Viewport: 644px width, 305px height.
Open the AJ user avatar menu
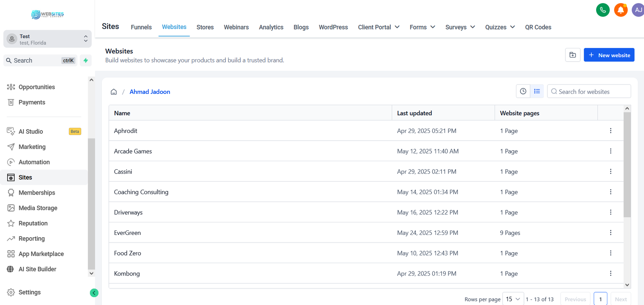click(x=638, y=10)
